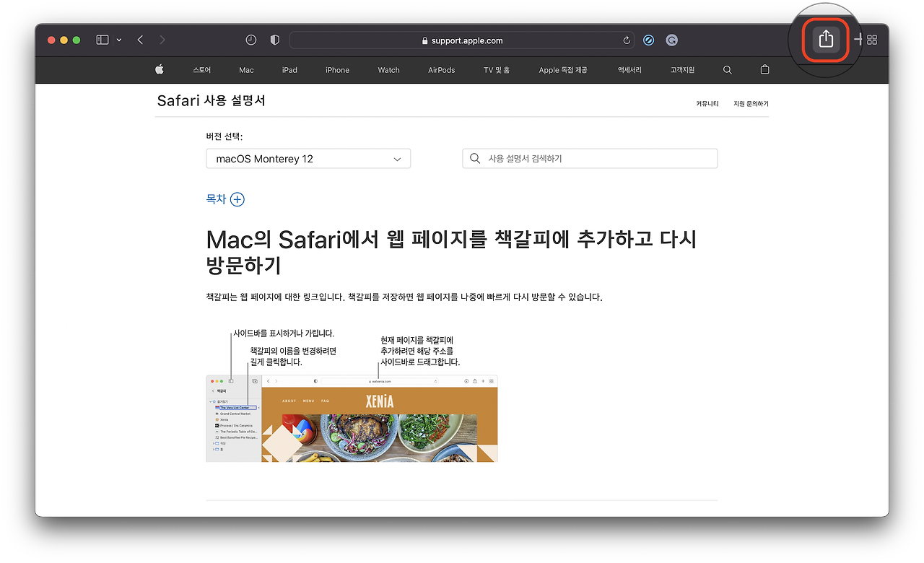Open the TV 및 홈 navigation item
This screenshot has height=563, width=924.
point(497,70)
